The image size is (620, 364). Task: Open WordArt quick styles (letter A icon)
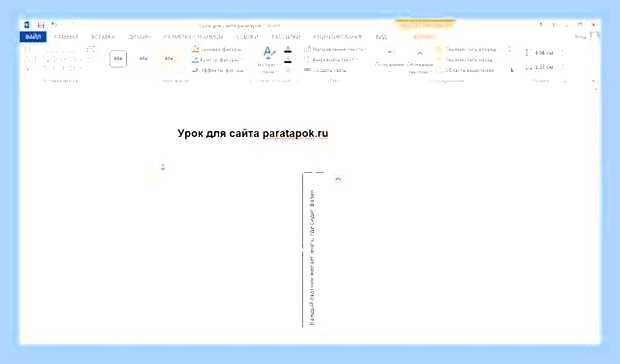[x=268, y=60]
